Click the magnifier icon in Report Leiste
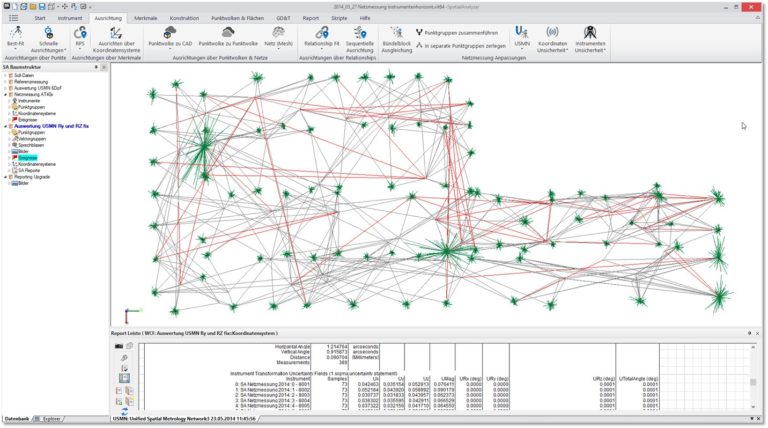 point(124,358)
